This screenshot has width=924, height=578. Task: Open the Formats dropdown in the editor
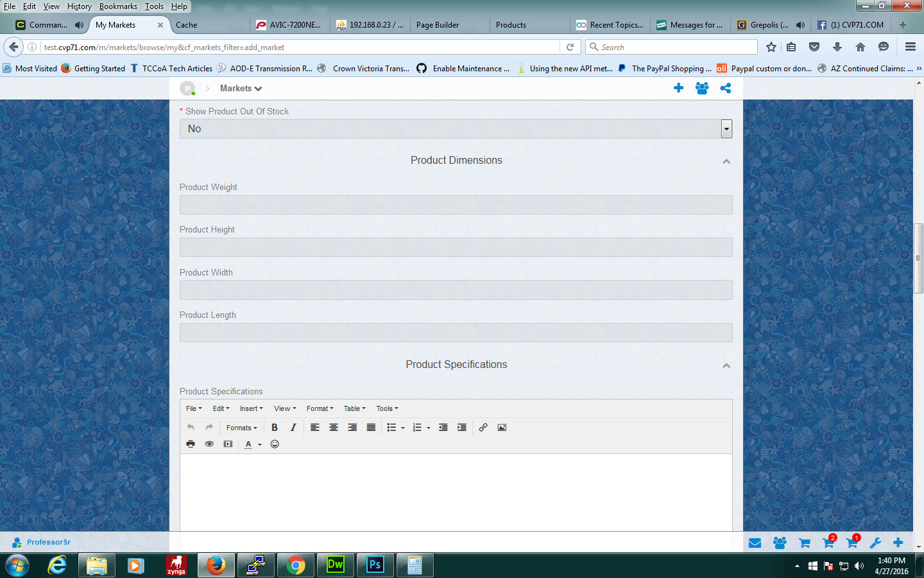coord(241,428)
